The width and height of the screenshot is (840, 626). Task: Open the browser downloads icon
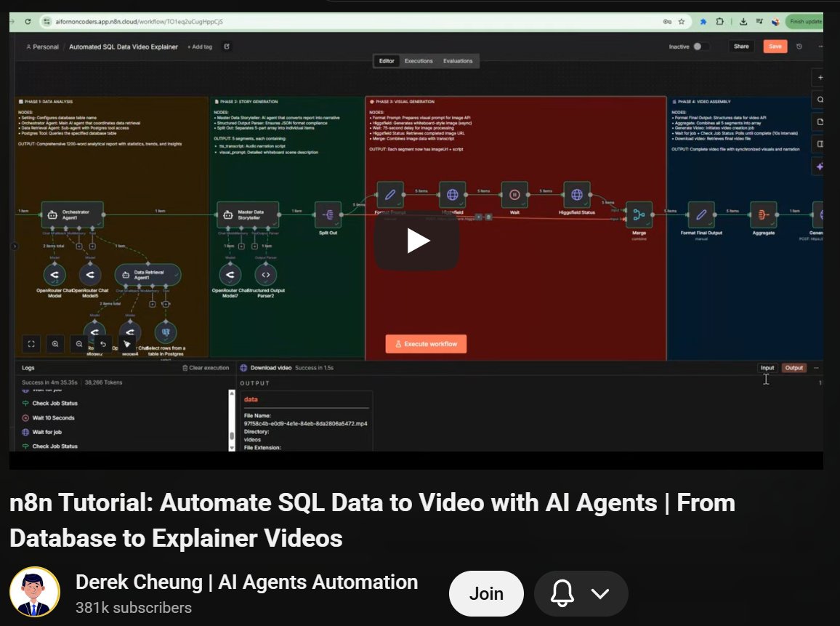click(x=743, y=21)
